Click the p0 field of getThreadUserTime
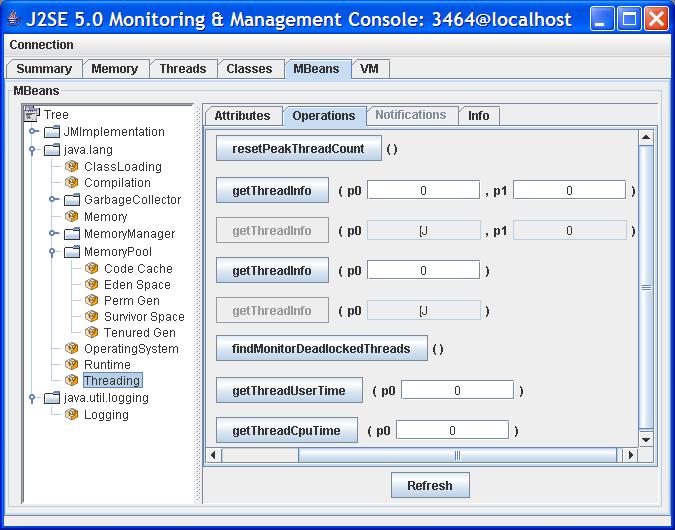 click(457, 391)
